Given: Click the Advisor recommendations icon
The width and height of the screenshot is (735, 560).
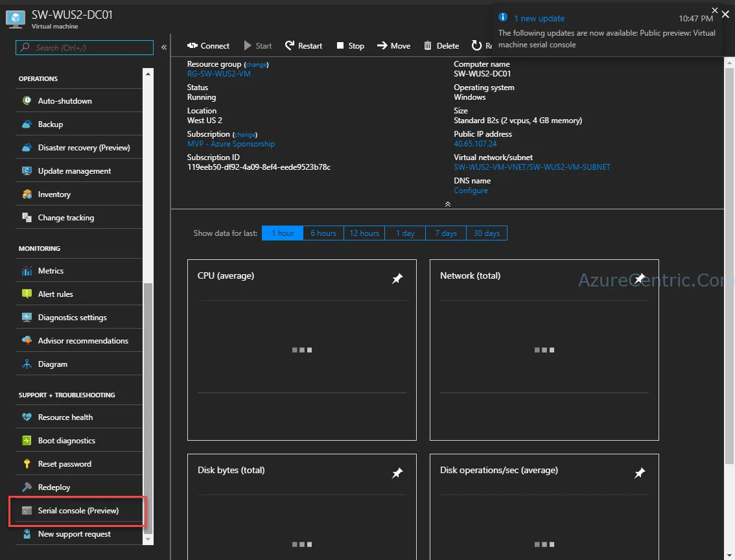Looking at the screenshot, I should pos(27,341).
